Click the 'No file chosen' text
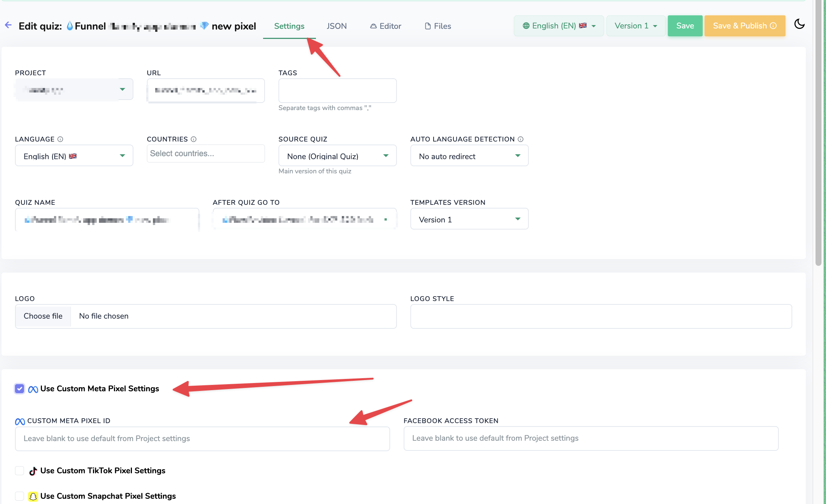The width and height of the screenshot is (826, 504). [x=104, y=316]
